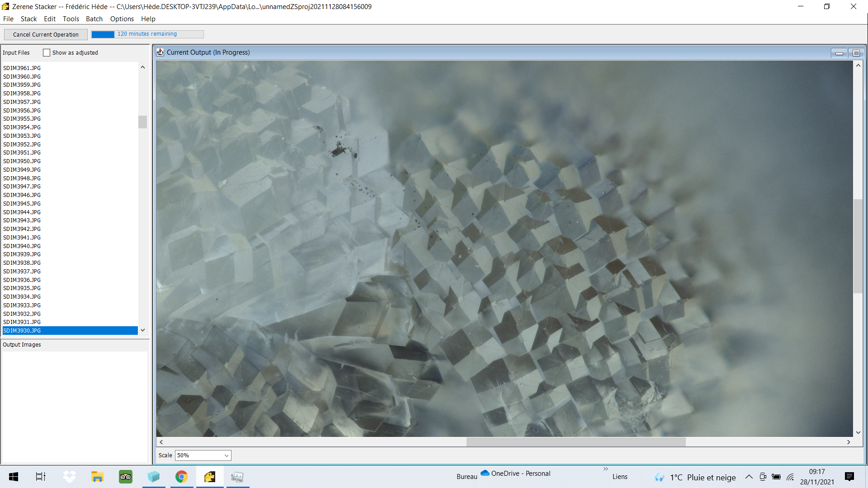
Task: Click the Current Output window title icon
Action: pos(160,52)
